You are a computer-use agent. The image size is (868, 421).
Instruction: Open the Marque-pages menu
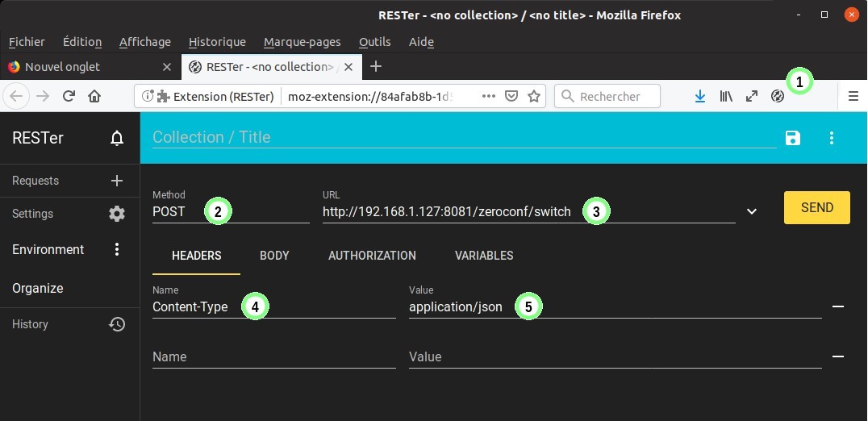pos(302,42)
